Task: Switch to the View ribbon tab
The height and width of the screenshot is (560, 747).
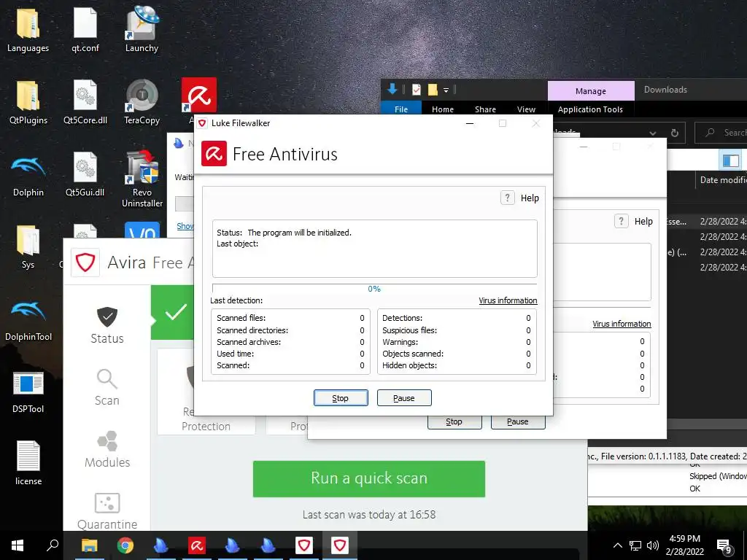Action: coord(527,109)
